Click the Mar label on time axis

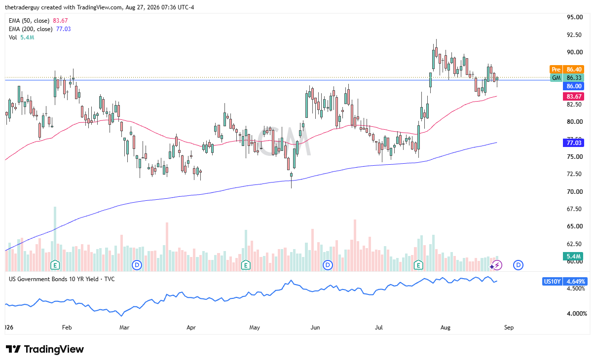tap(124, 327)
